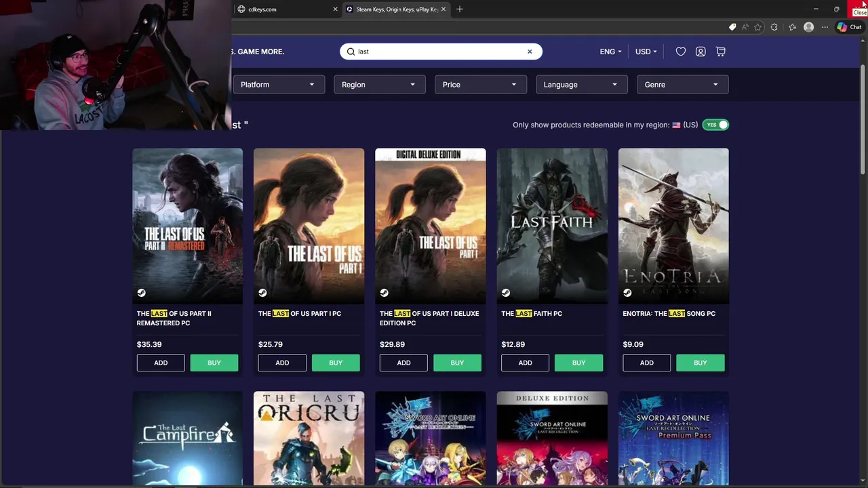868x488 pixels.
Task: Click the search box containing 'last'
Action: point(441,52)
